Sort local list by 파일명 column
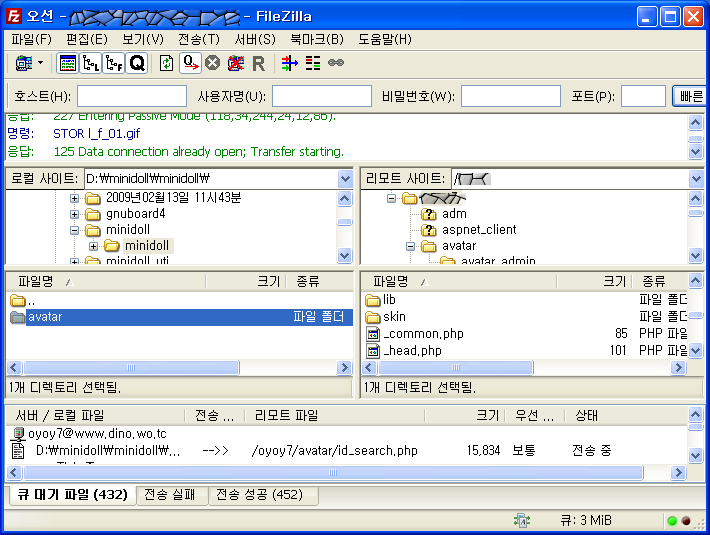Viewport: 710px width, 535px height. pyautogui.click(x=106, y=282)
